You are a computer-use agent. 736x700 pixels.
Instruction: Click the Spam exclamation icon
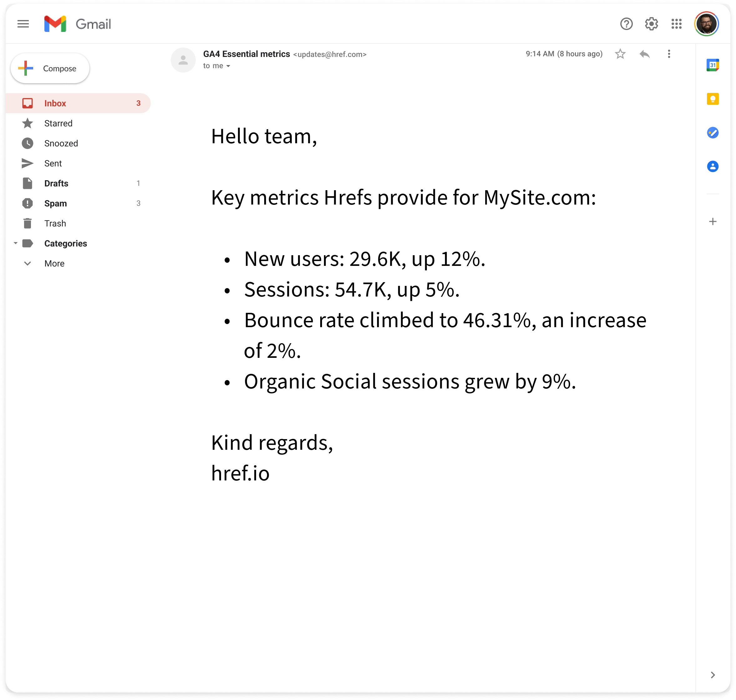[27, 203]
